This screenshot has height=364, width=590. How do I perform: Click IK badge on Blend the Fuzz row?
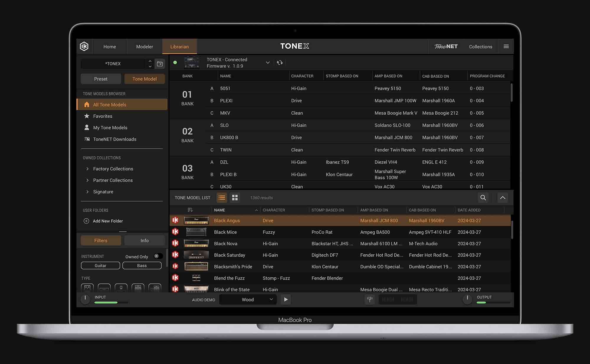pyautogui.click(x=175, y=278)
